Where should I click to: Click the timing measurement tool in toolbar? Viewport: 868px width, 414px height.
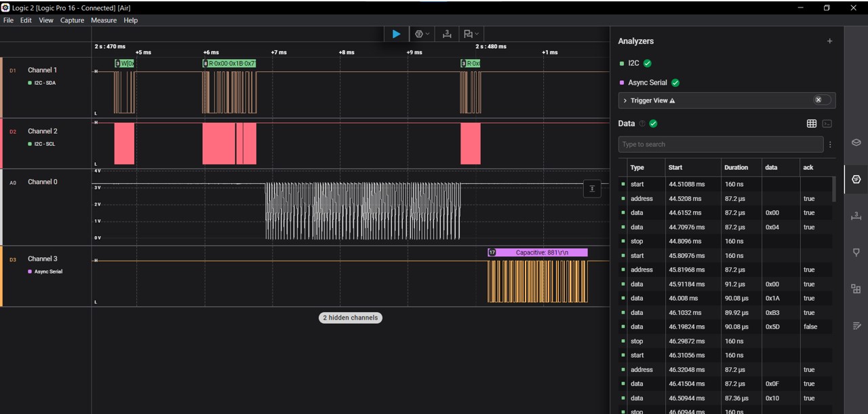(x=447, y=34)
